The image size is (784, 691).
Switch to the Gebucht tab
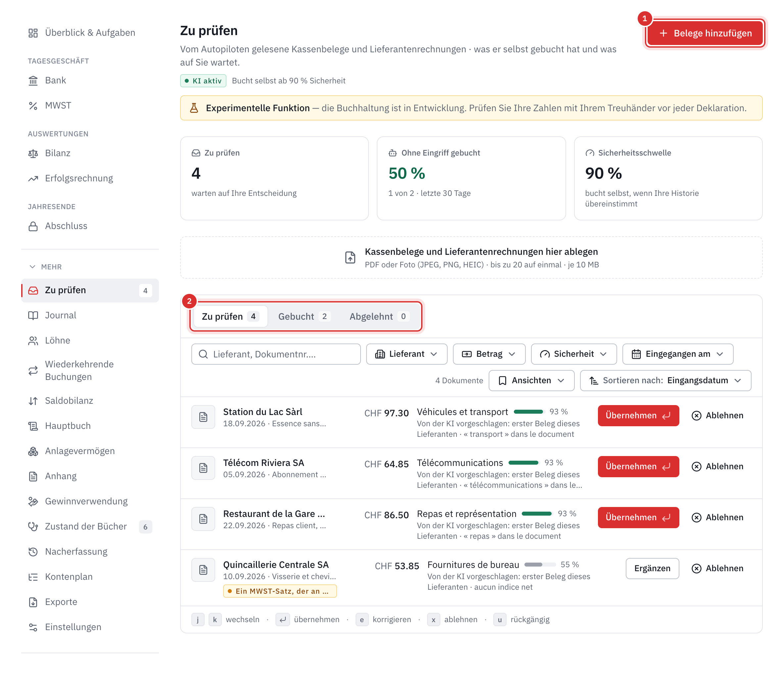[304, 316]
